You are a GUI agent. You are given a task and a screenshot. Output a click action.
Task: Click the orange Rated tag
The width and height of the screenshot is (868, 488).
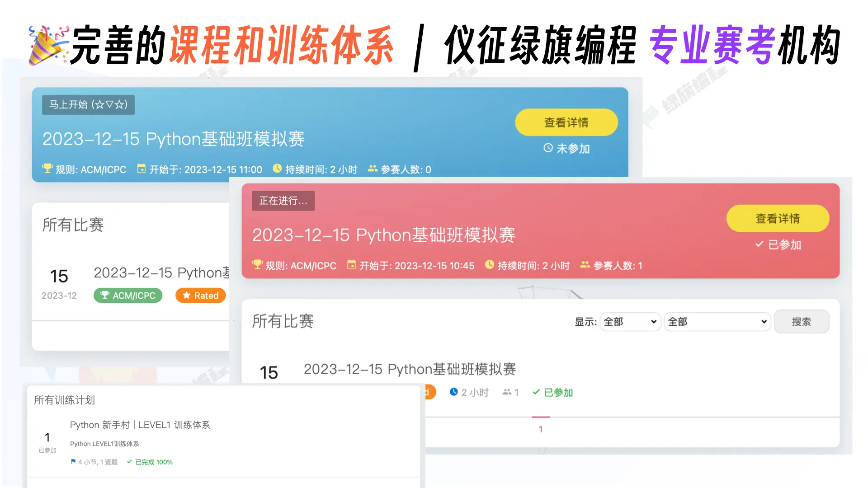pos(201,296)
